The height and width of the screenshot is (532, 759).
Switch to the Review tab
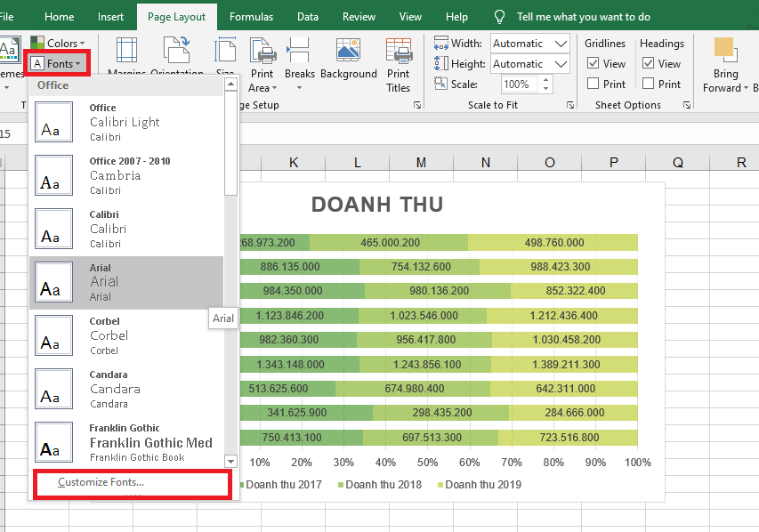(x=358, y=16)
